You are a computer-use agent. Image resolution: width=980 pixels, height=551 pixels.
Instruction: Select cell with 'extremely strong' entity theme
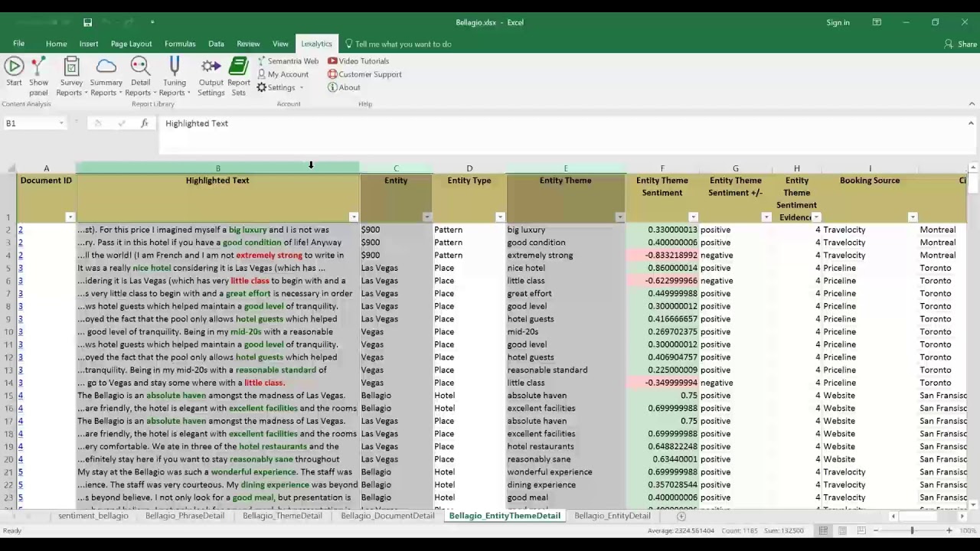566,256
